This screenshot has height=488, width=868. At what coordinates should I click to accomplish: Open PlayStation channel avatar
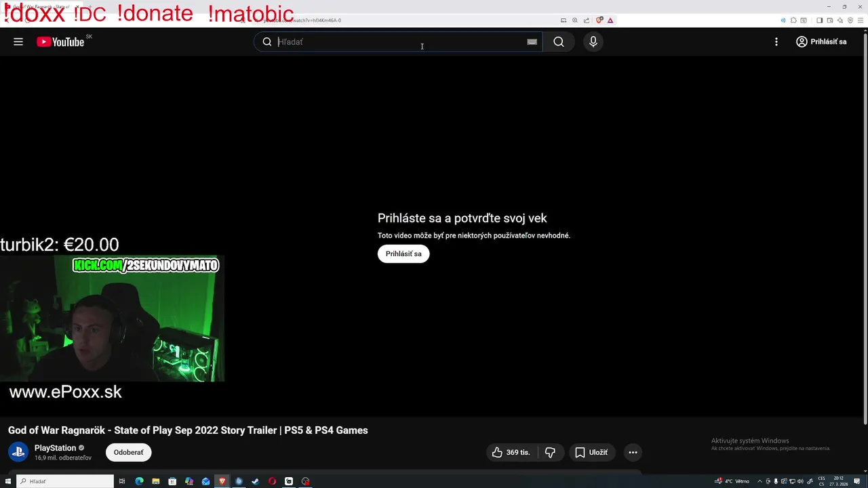pos(18,452)
